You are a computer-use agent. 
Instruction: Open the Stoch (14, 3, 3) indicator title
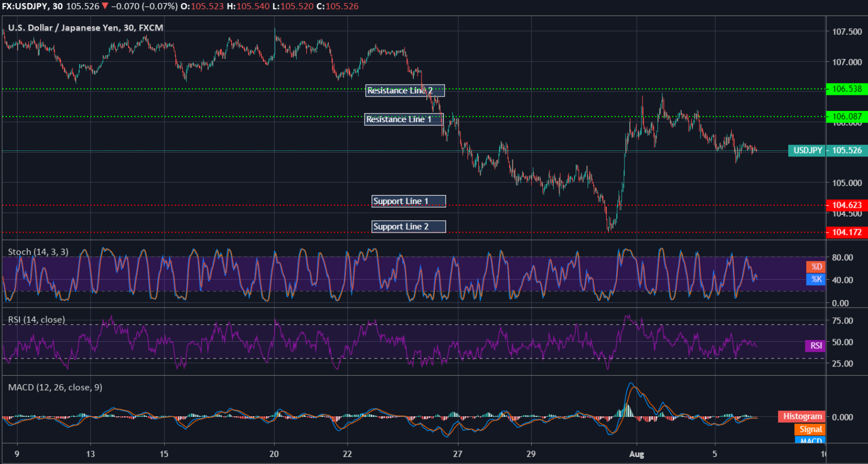(38, 252)
